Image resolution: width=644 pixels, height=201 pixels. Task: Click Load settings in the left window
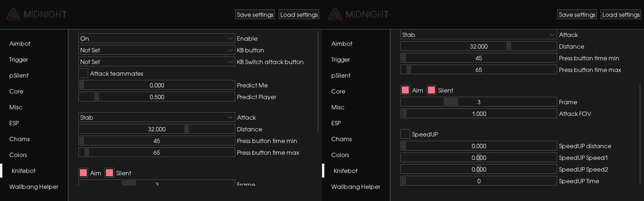point(299,15)
